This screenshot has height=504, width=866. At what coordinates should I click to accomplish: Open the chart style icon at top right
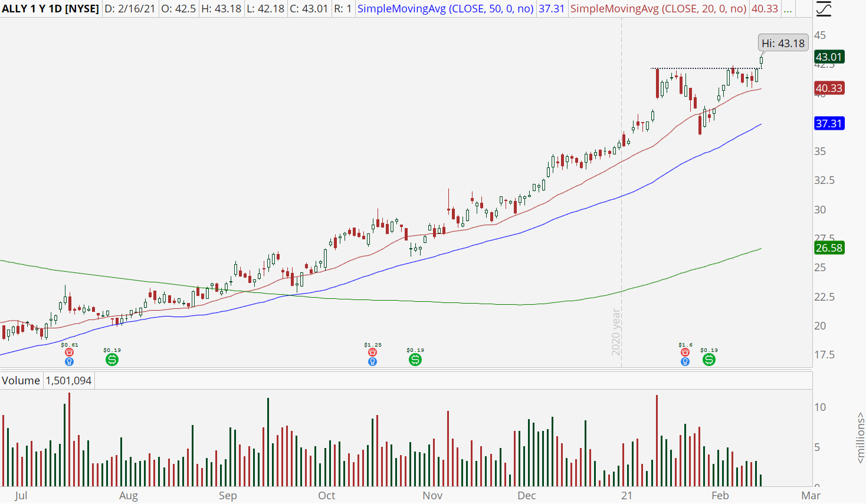tap(824, 9)
